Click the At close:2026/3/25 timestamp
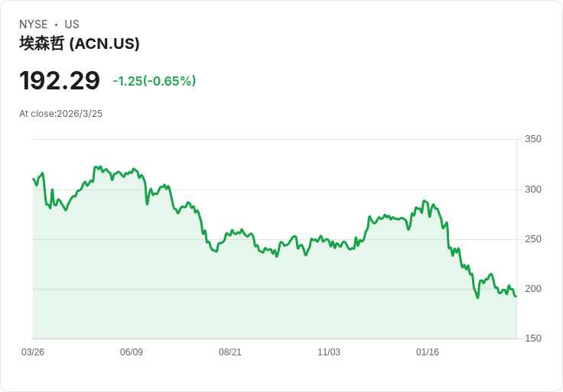563x392 pixels. [61, 114]
